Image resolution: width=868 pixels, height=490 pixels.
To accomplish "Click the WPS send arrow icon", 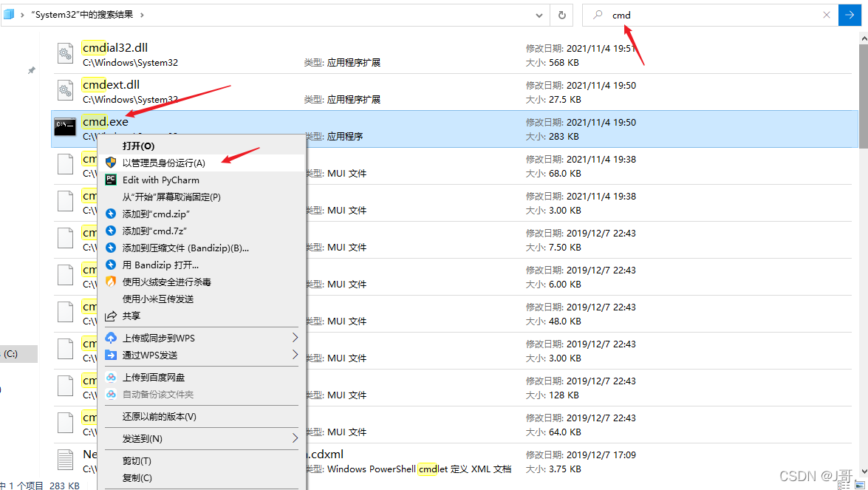I will click(x=111, y=355).
